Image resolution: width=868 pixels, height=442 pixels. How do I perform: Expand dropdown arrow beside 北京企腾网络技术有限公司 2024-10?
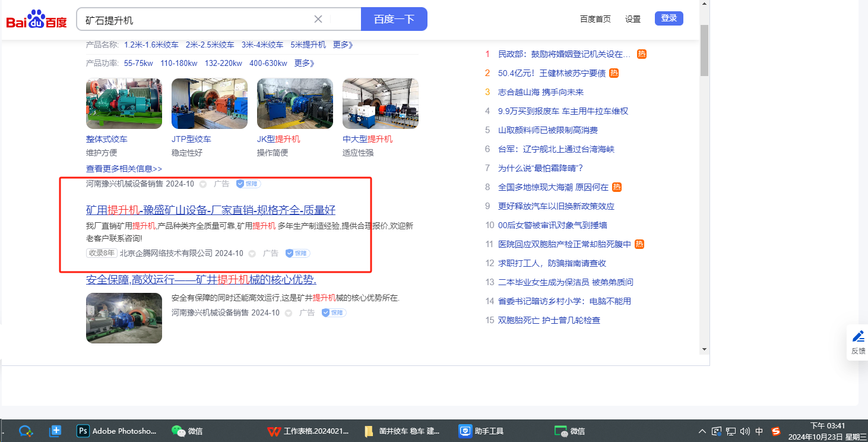(x=252, y=254)
